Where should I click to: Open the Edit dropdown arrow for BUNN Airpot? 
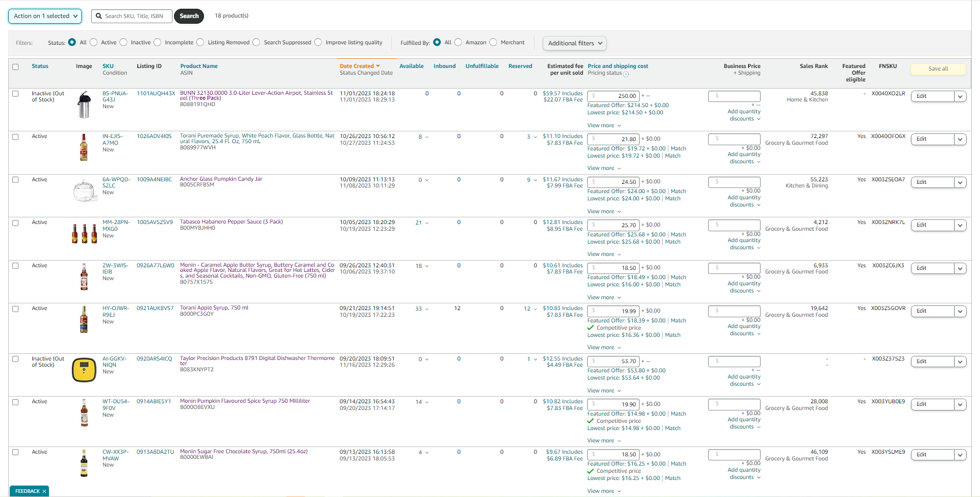pyautogui.click(x=960, y=96)
